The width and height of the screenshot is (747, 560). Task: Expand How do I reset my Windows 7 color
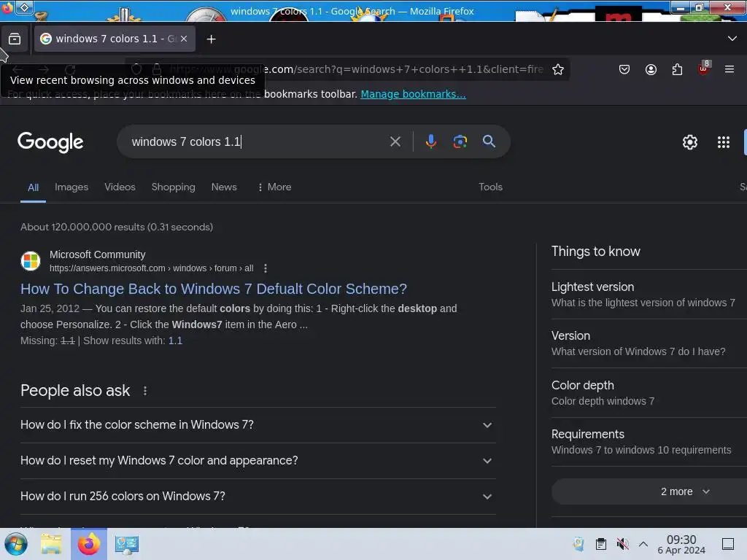click(258, 461)
